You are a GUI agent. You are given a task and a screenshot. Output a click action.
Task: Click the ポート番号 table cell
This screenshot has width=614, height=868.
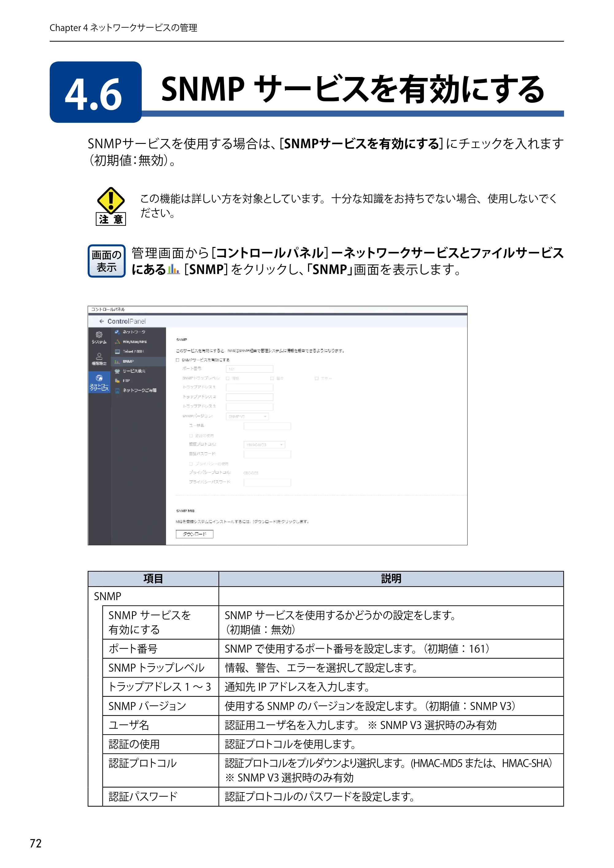point(161,649)
